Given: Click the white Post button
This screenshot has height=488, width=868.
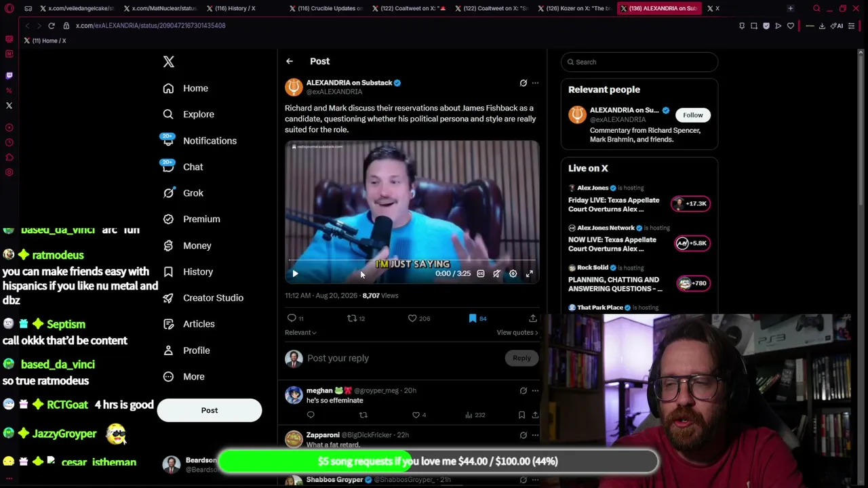Looking at the screenshot, I should pyautogui.click(x=210, y=410).
